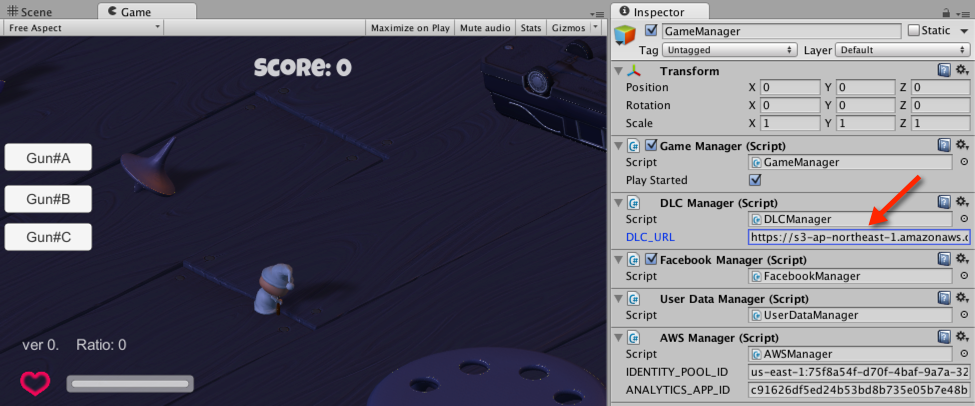Disable the Game Manager script checkbox

651,145
